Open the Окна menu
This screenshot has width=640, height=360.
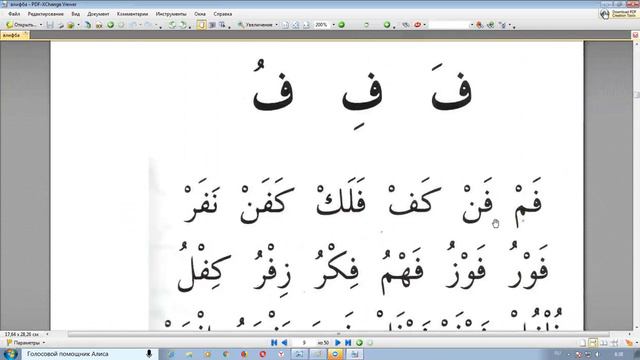click(200, 14)
